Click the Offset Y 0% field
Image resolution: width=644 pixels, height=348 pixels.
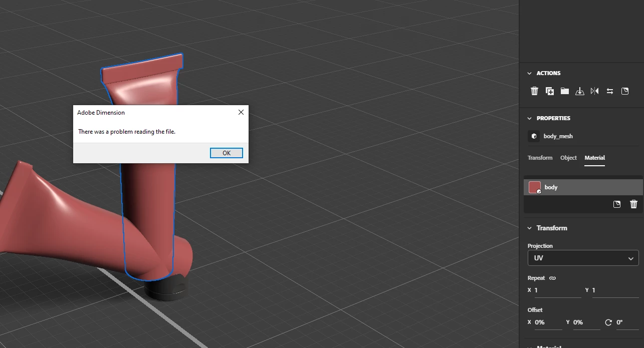click(586, 322)
